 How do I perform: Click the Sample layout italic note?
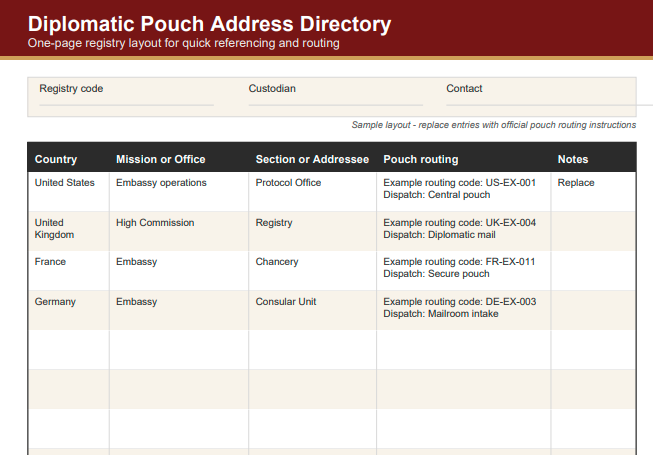493,125
